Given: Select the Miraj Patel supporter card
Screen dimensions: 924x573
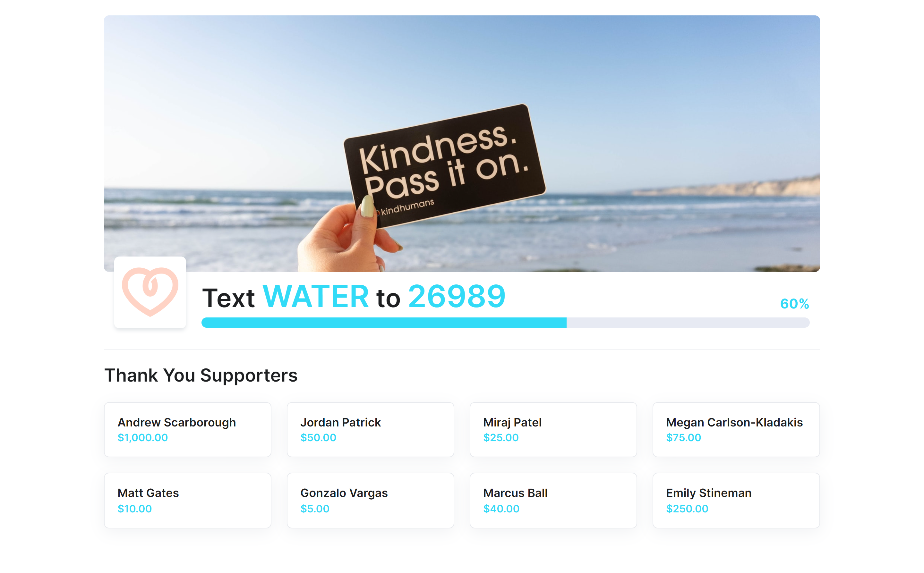Looking at the screenshot, I should click(553, 429).
